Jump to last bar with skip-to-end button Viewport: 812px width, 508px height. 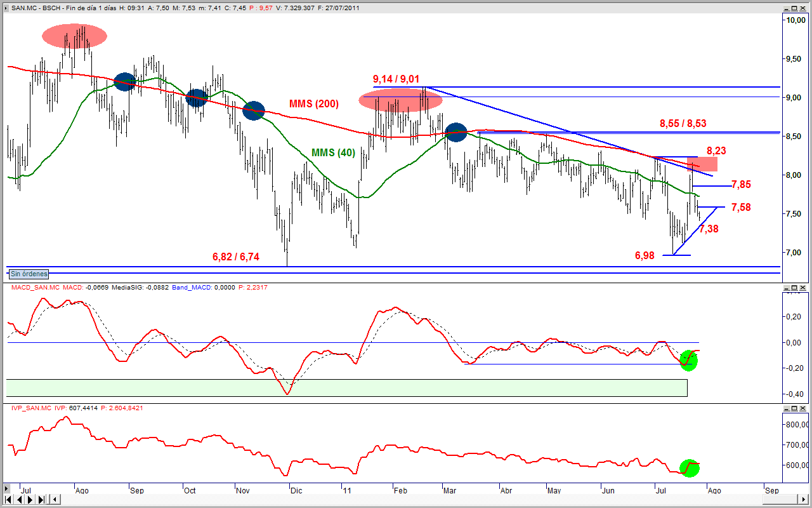(x=41, y=500)
